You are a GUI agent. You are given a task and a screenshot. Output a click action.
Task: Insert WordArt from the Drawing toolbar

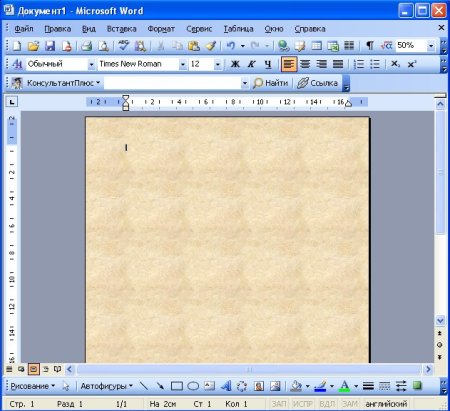pyautogui.click(x=226, y=386)
